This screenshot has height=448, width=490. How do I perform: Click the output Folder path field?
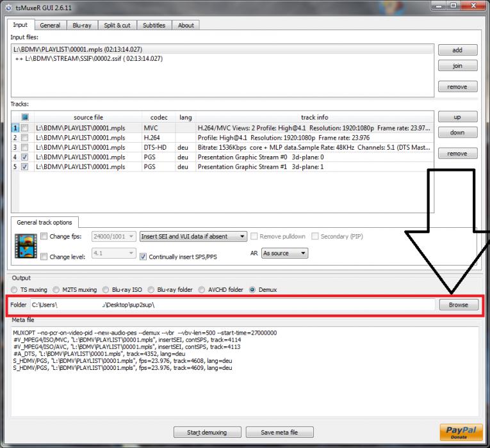point(233,305)
